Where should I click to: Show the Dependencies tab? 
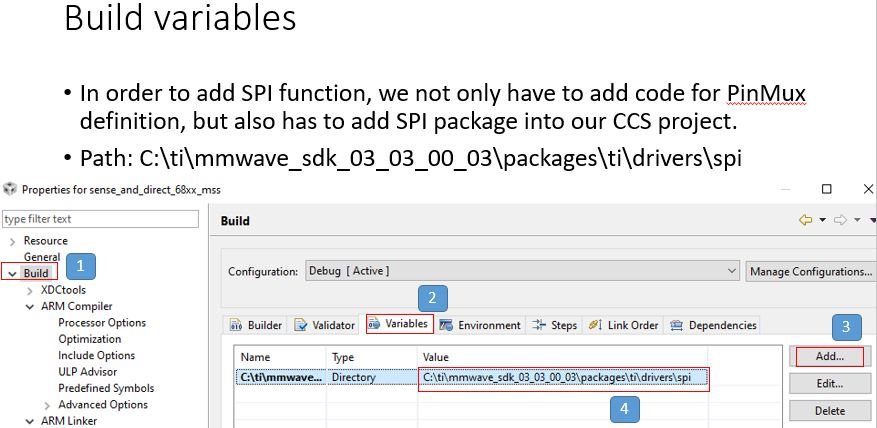tap(713, 325)
